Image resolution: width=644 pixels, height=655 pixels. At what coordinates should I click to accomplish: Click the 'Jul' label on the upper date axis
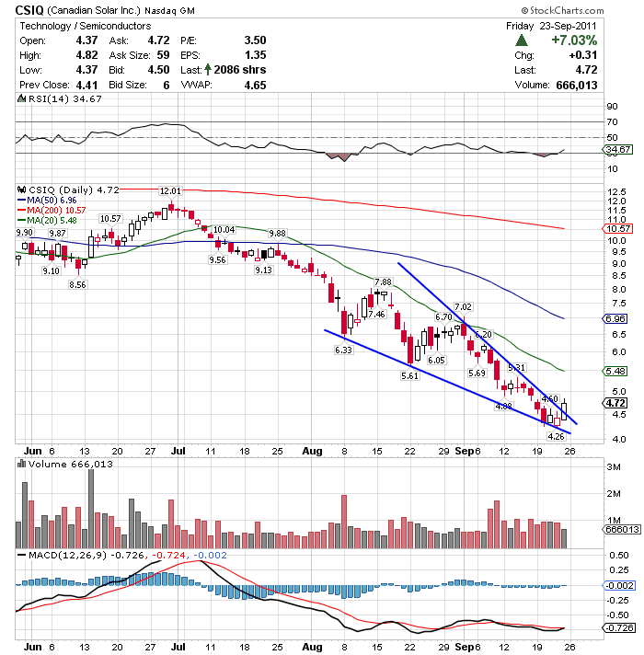click(178, 451)
